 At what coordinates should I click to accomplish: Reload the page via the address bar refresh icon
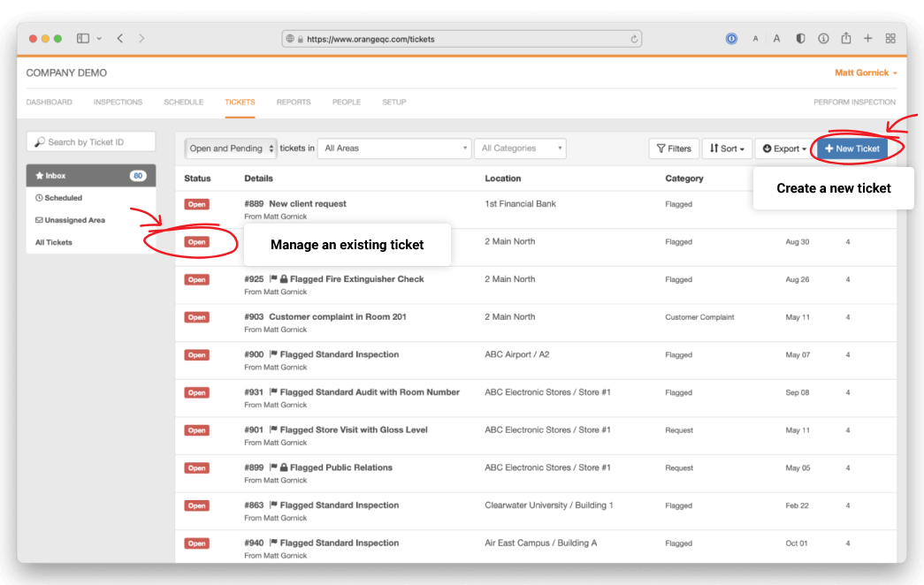click(x=633, y=38)
